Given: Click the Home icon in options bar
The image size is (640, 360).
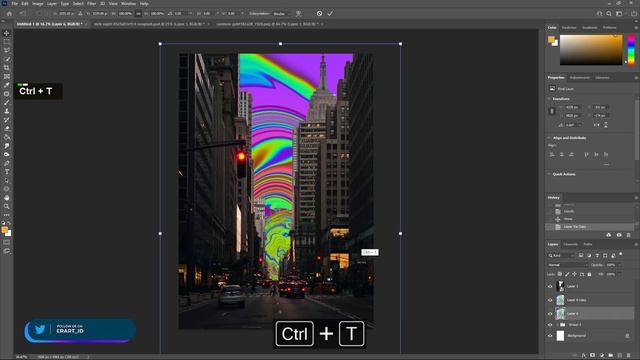Looking at the screenshot, I should (x=9, y=13).
